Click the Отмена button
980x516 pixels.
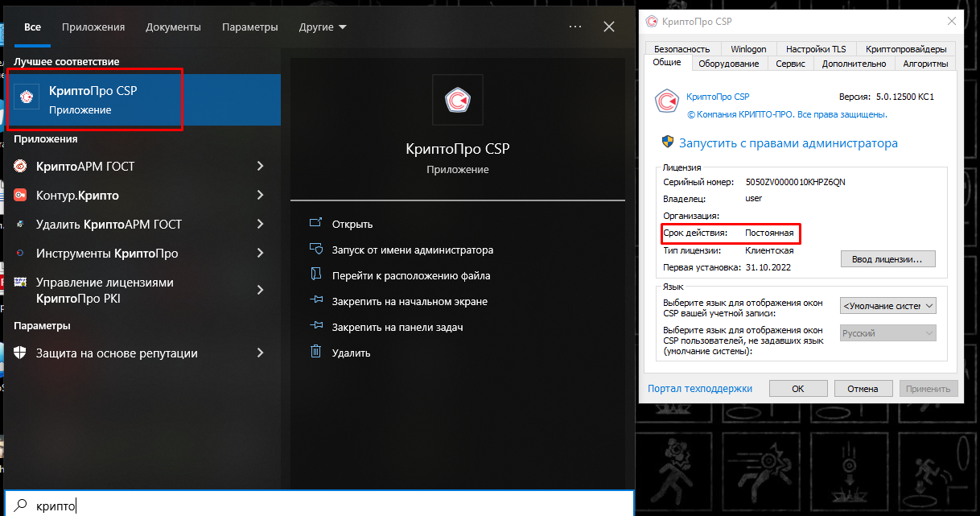click(863, 388)
